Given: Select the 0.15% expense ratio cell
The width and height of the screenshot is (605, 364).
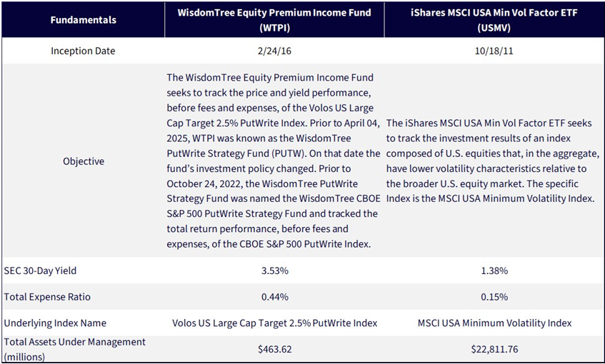Looking at the screenshot, I should click(x=494, y=297).
